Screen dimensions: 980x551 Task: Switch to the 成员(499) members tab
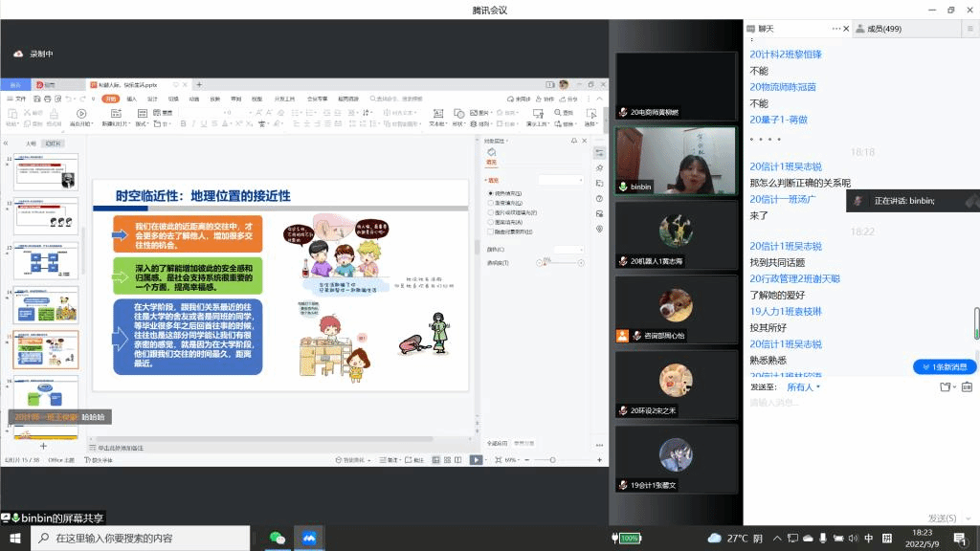click(x=879, y=29)
